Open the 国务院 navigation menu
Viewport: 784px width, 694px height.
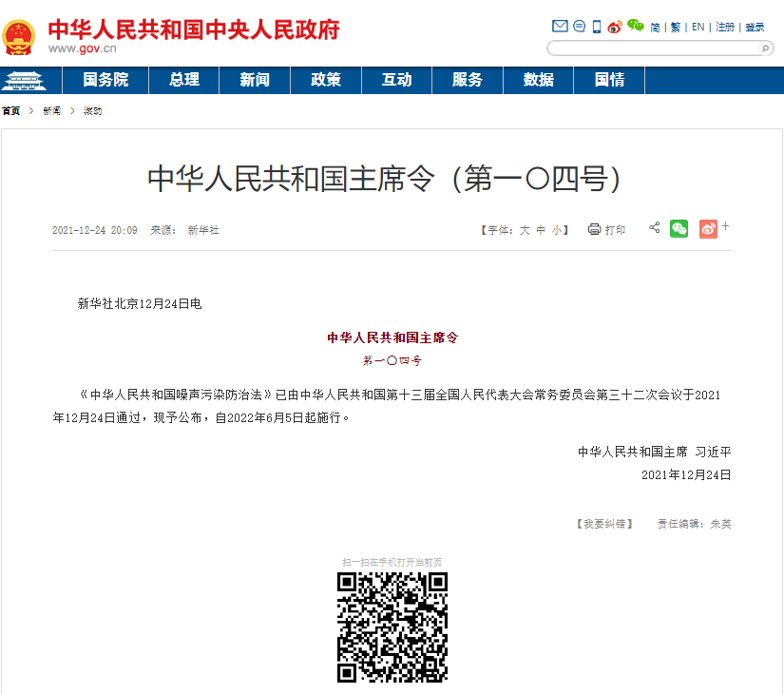[105, 80]
